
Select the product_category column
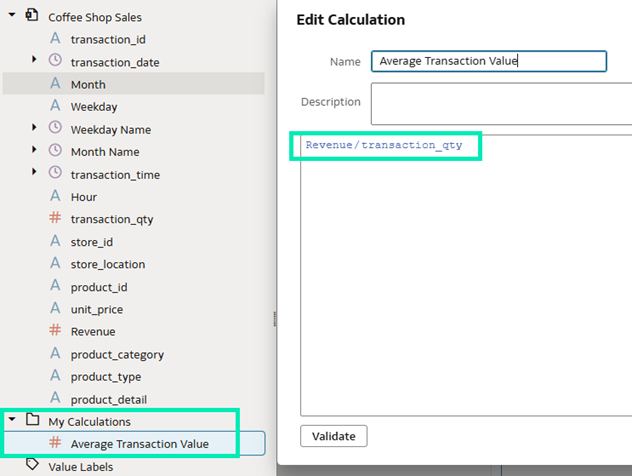click(x=117, y=354)
